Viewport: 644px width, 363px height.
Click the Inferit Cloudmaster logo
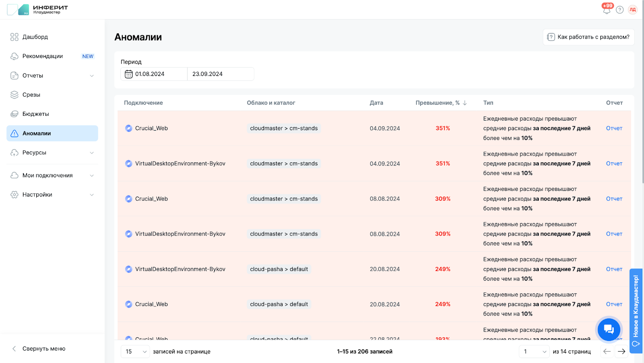(x=37, y=10)
